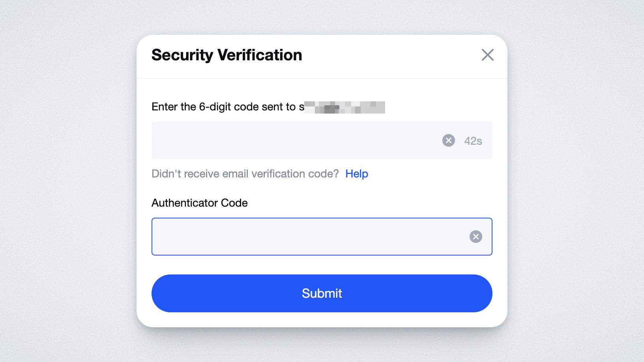Clear the email verification code field
Viewport: 644px width, 362px height.
[x=449, y=140]
